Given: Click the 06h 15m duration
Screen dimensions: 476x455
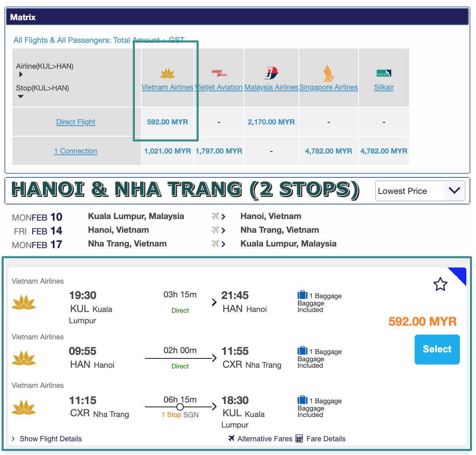Looking at the screenshot, I should click(180, 399).
